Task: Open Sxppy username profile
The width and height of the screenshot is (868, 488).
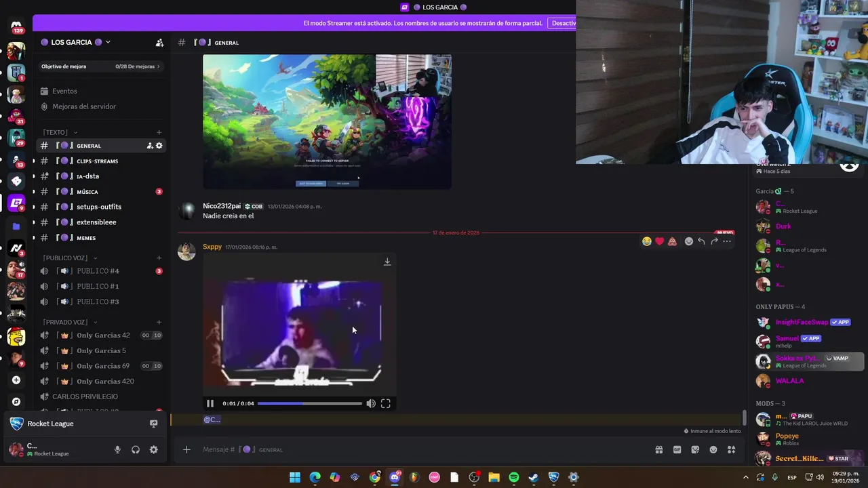Action: [212, 247]
